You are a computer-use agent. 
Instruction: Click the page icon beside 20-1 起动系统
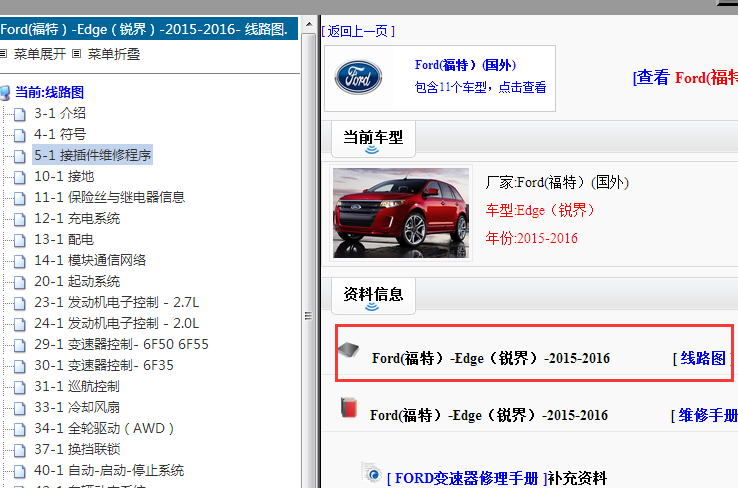(x=19, y=282)
